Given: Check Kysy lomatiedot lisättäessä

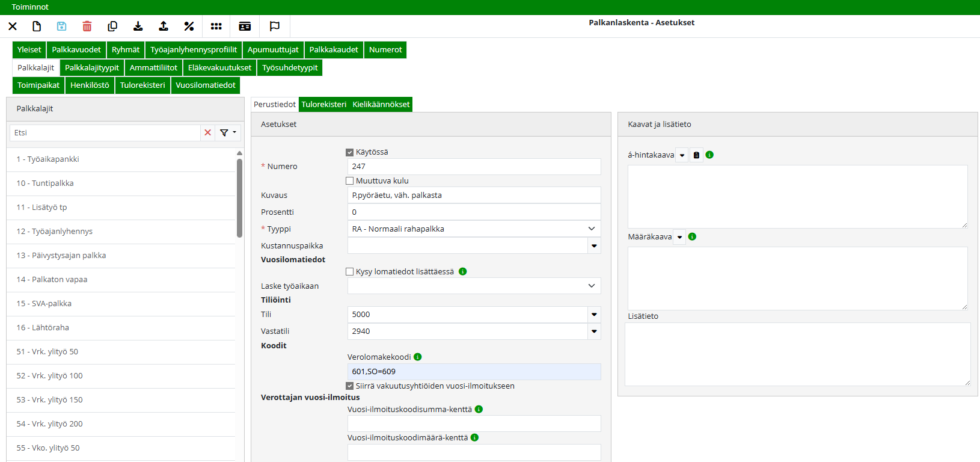Looking at the screenshot, I should 350,271.
